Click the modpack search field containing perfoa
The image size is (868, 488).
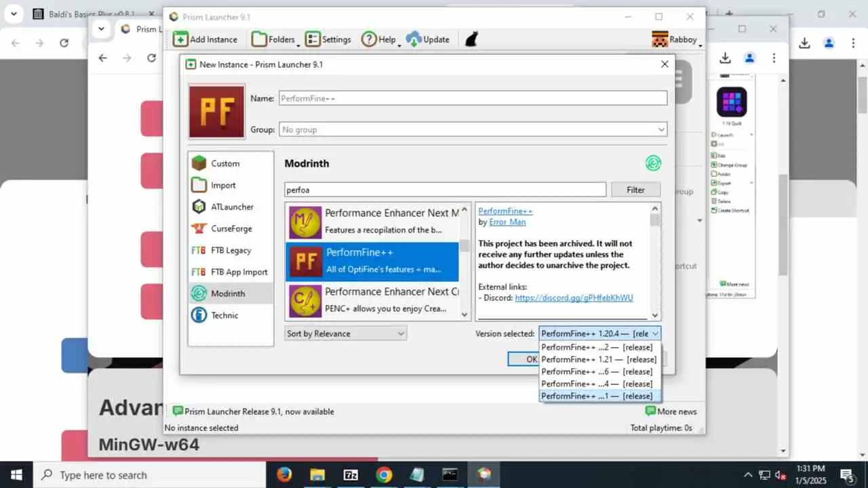point(445,190)
